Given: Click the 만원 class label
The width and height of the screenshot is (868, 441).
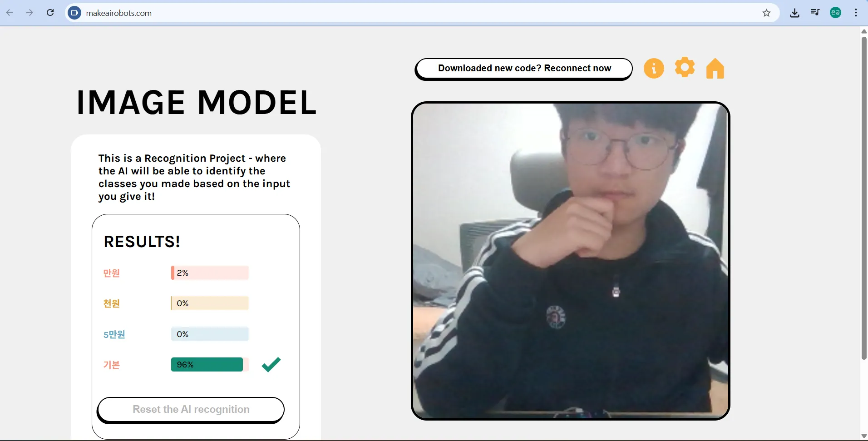Looking at the screenshot, I should (x=112, y=273).
